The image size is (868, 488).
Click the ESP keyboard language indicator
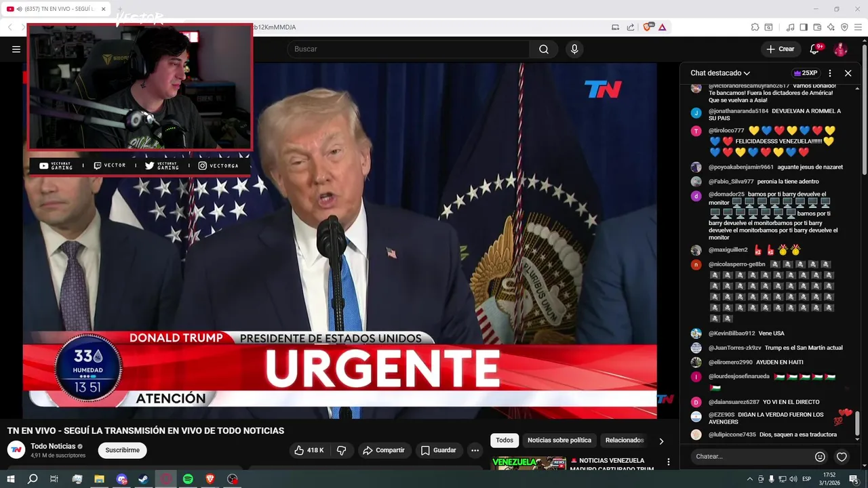coord(806,479)
